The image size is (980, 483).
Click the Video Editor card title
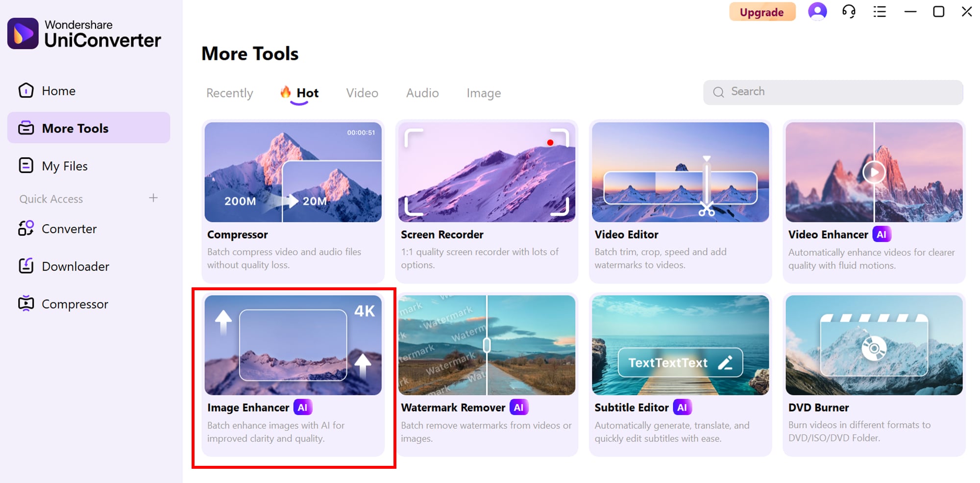coord(626,234)
